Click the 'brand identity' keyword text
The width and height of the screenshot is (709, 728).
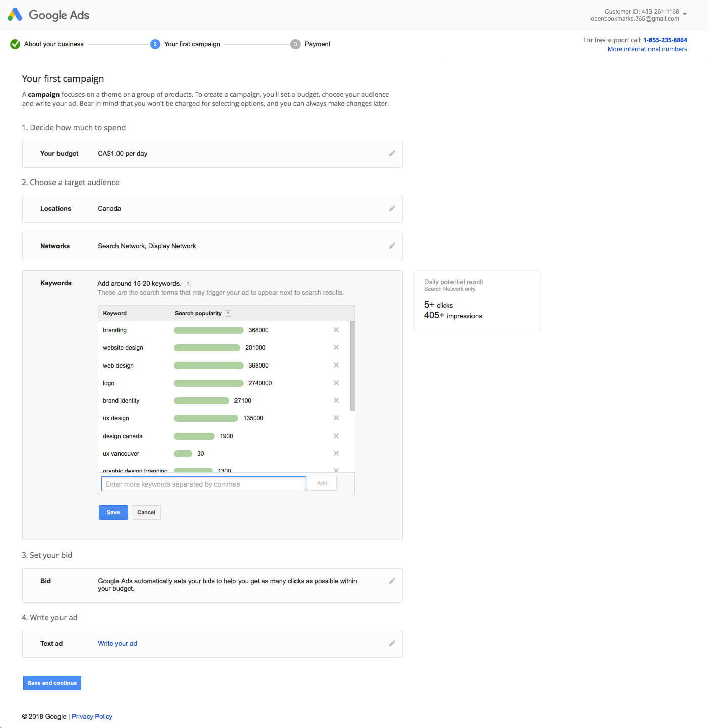click(x=121, y=401)
